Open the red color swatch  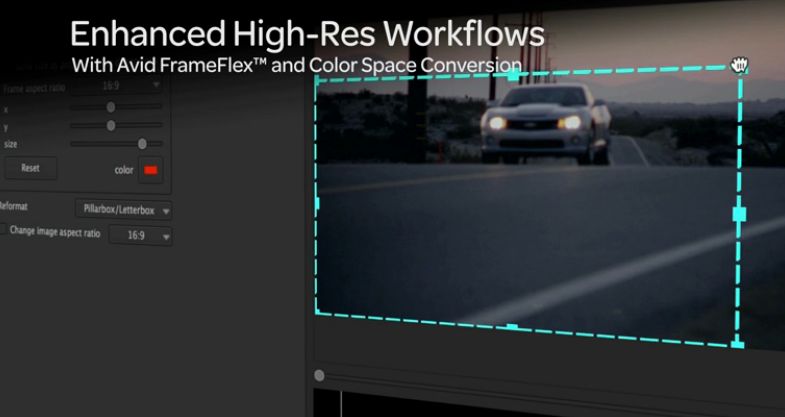point(151,170)
